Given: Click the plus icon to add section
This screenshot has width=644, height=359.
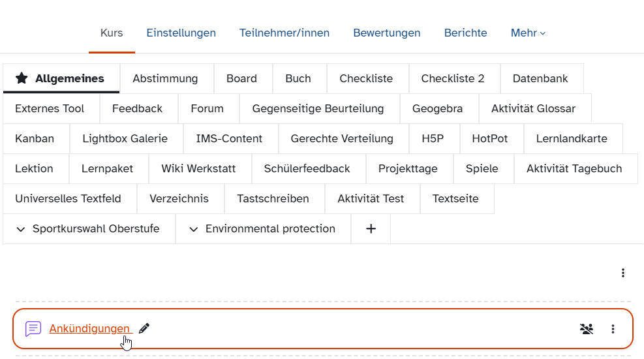Looking at the screenshot, I should pos(371,229).
